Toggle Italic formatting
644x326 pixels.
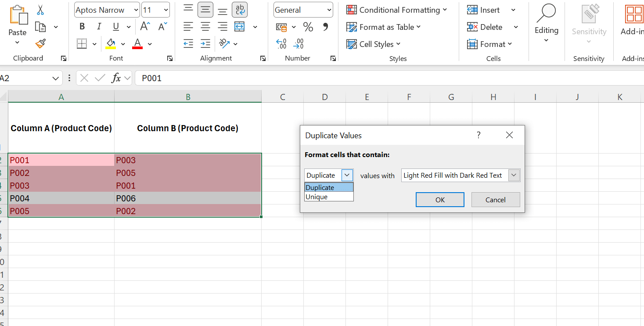[99, 27]
